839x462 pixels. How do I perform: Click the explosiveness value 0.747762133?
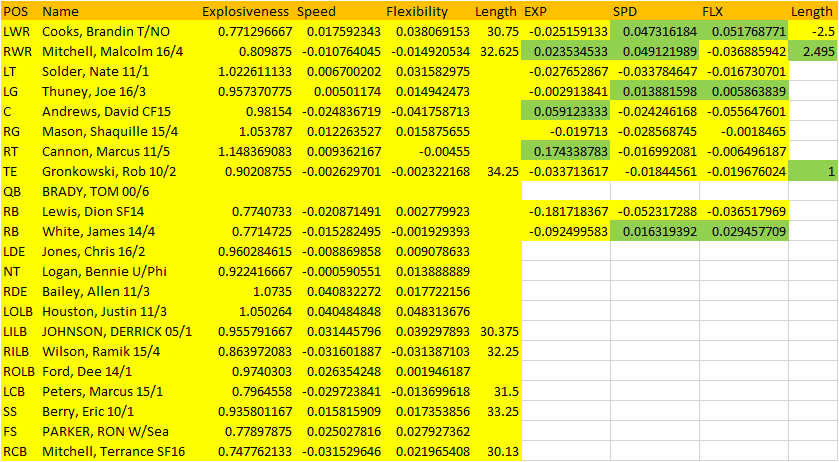click(255, 451)
